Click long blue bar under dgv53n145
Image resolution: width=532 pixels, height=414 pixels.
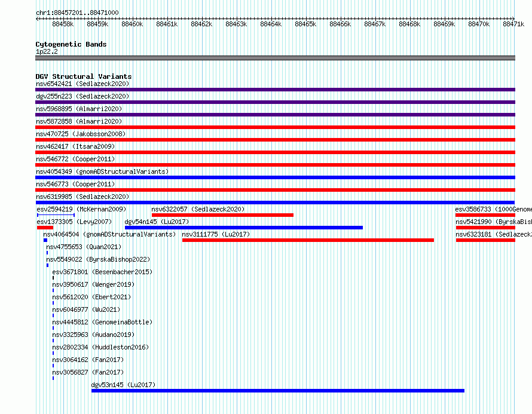(x=278, y=391)
